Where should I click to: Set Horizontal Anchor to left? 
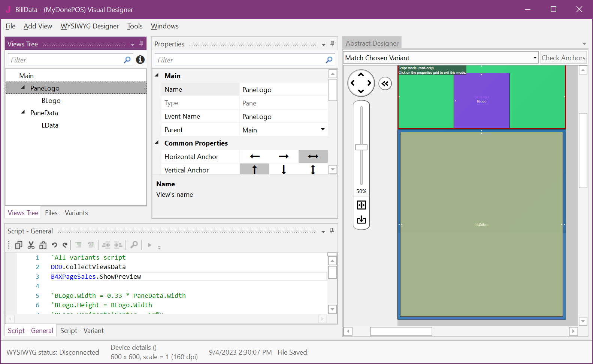coord(255,156)
